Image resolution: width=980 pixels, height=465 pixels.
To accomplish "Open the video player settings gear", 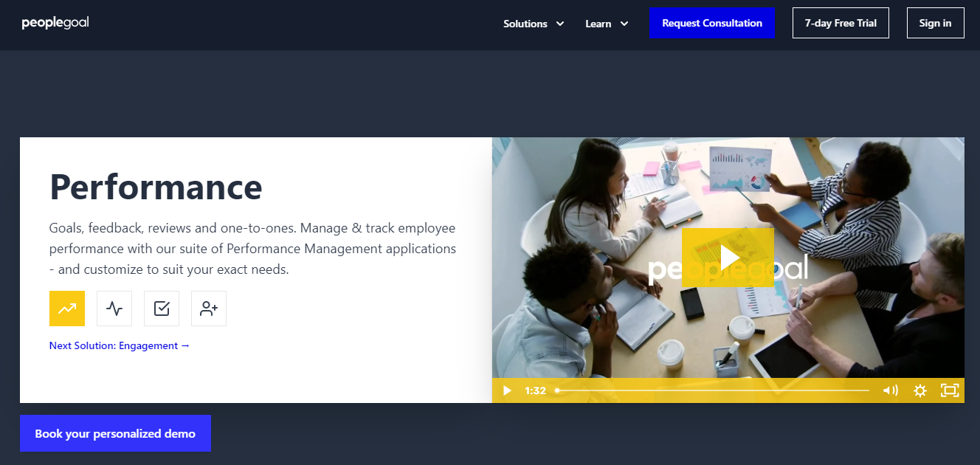I will tap(919, 390).
